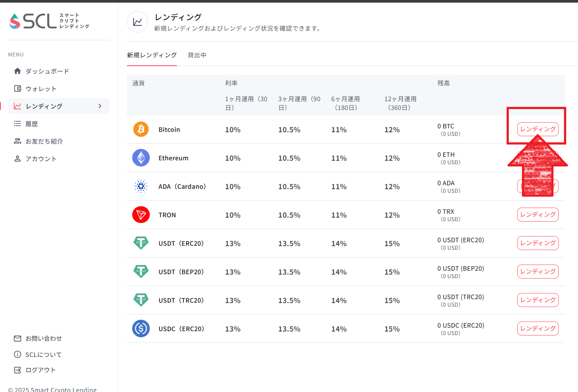578x392 pixels.
Task: Click the USDC (ERC20) coin icon
Action: click(141, 329)
